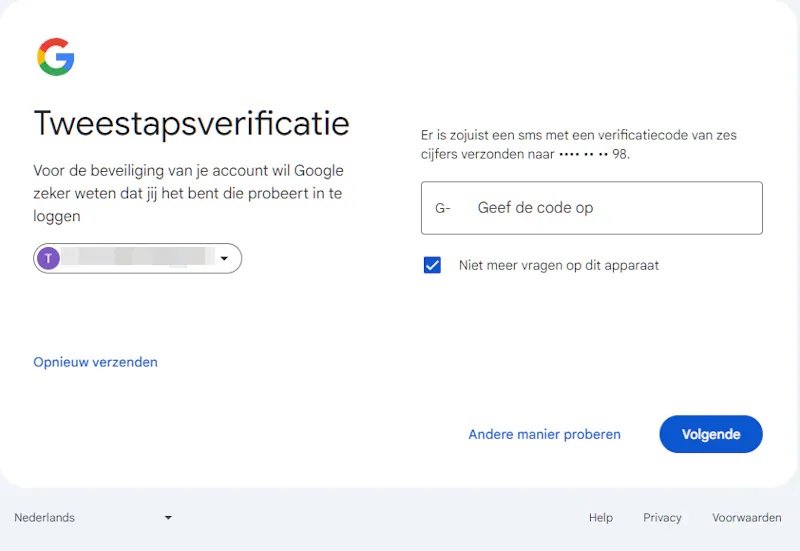Click the G- prefix in code field

coord(442,208)
